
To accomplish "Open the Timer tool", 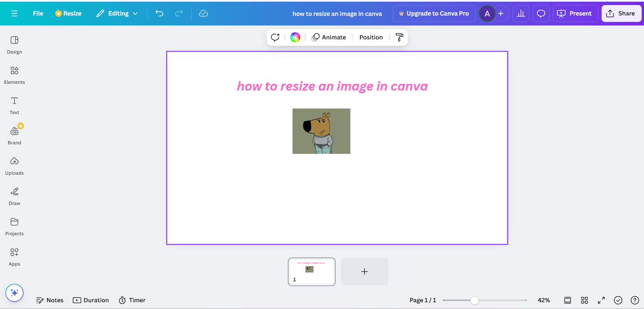I will coord(132,300).
